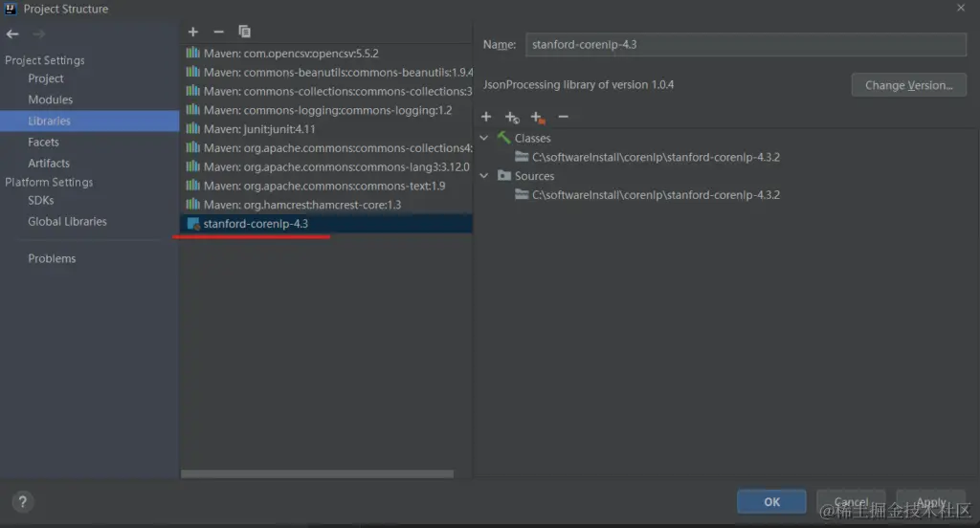This screenshot has height=528, width=980.
Task: Collapse the Sources node
Action: pos(484,176)
